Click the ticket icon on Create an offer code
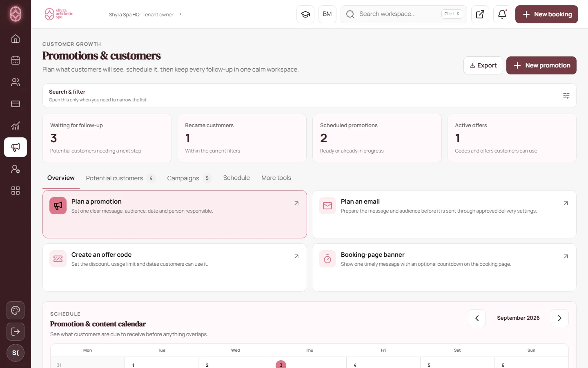 (x=58, y=259)
